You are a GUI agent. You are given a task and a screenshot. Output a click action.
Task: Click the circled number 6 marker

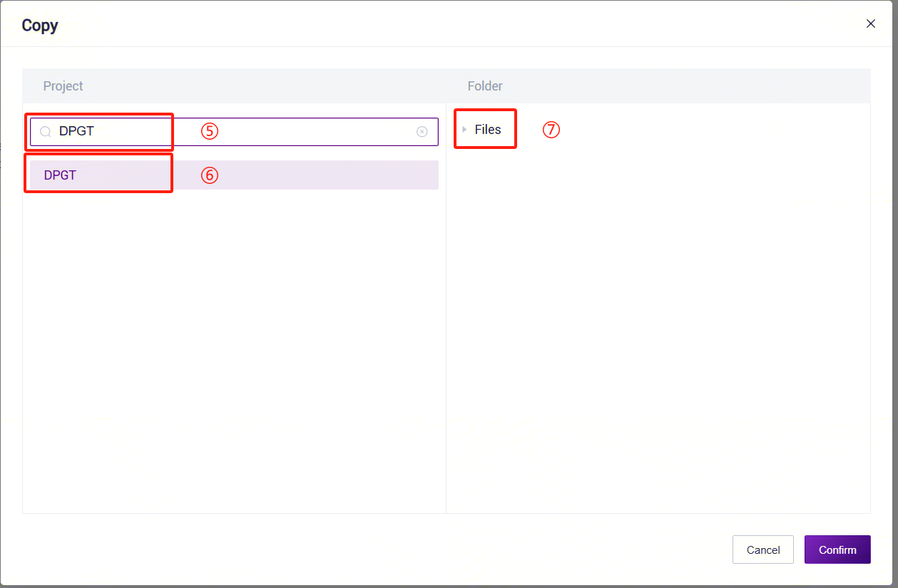click(x=209, y=175)
